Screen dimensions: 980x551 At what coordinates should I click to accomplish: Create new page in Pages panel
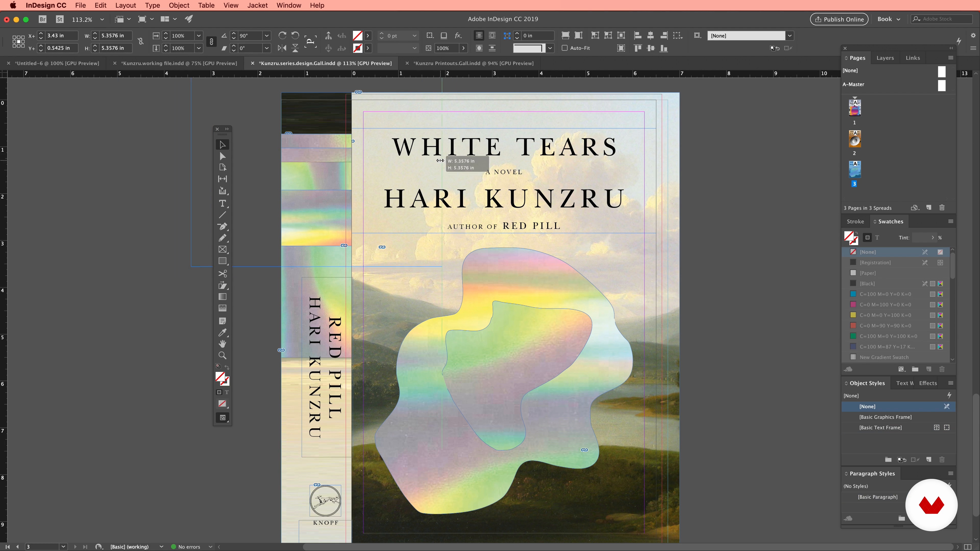(929, 208)
